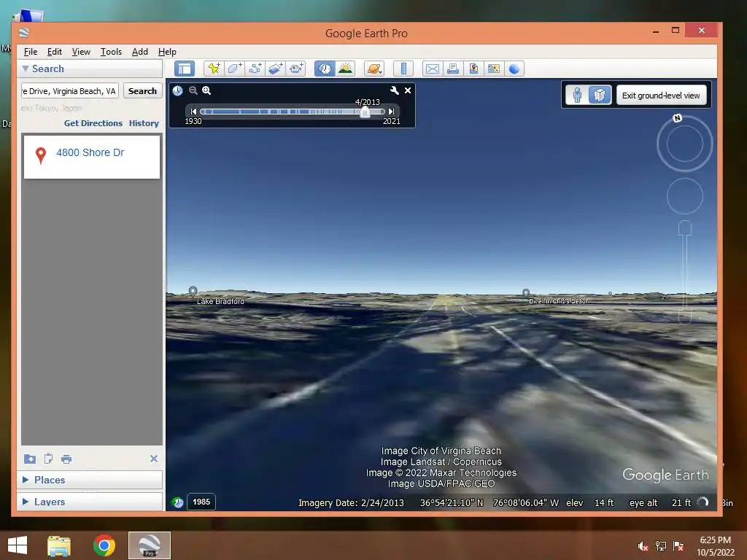Zoom out the time slider range

(x=193, y=90)
